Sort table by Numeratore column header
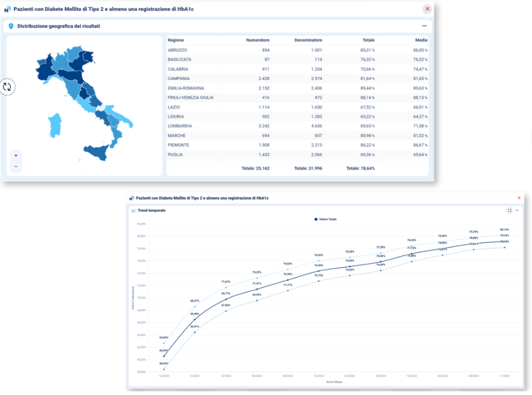The width and height of the screenshot is (532, 395). click(x=258, y=40)
